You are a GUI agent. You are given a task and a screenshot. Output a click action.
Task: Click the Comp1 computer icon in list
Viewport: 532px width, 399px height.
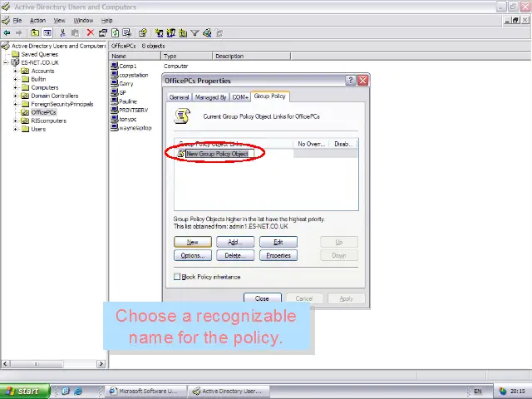tap(115, 66)
